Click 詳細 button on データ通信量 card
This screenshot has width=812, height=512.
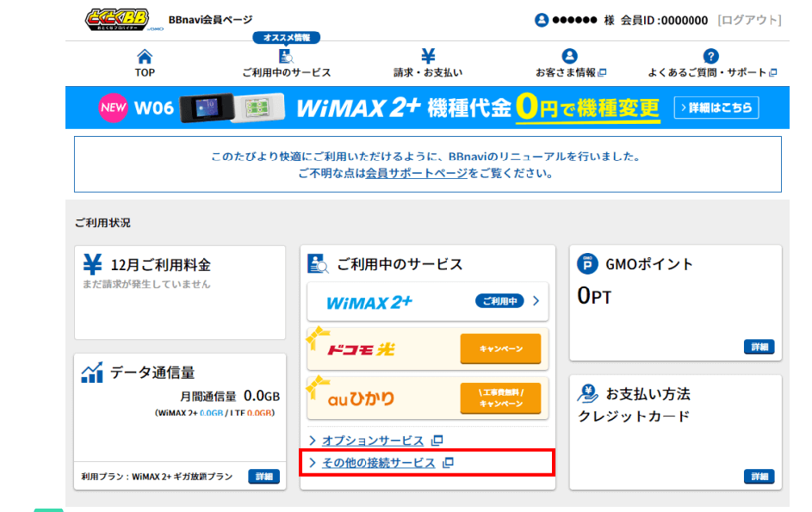264,476
